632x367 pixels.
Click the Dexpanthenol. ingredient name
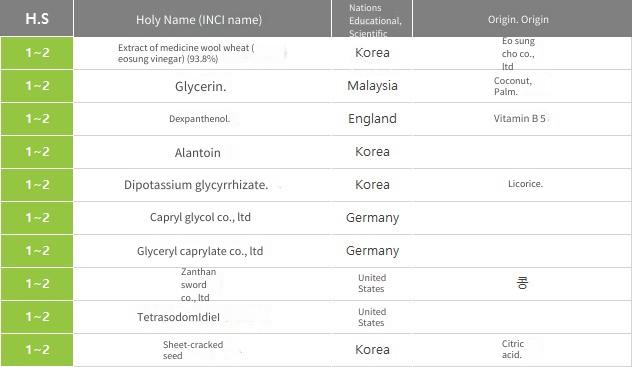click(200, 119)
